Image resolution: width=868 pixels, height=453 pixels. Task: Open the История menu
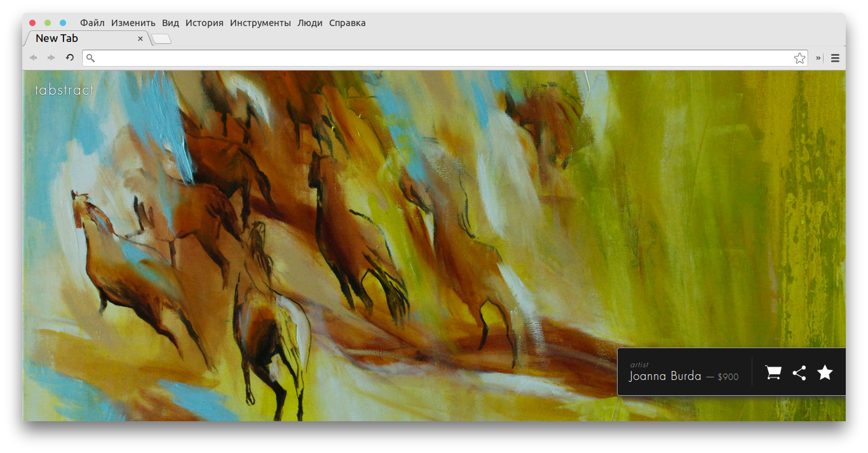204,23
